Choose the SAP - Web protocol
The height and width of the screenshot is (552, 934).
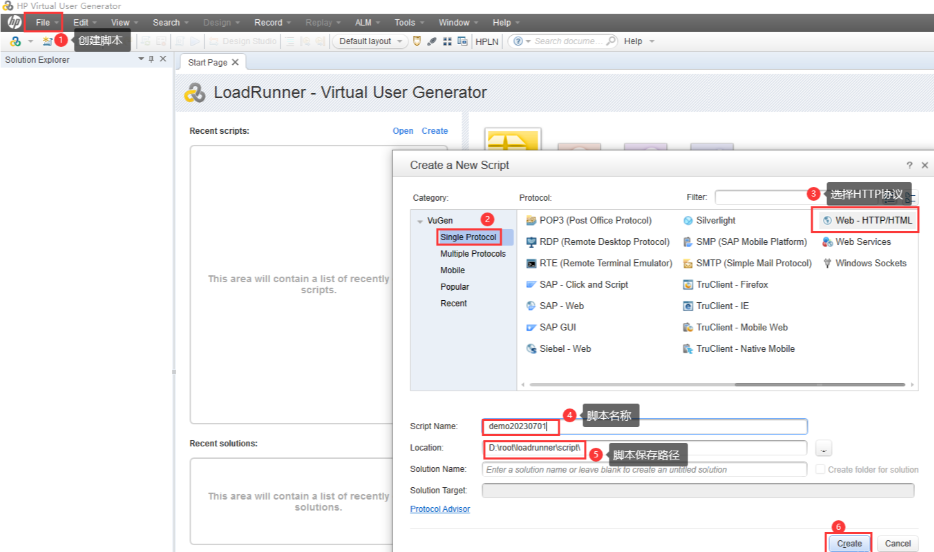click(555, 306)
